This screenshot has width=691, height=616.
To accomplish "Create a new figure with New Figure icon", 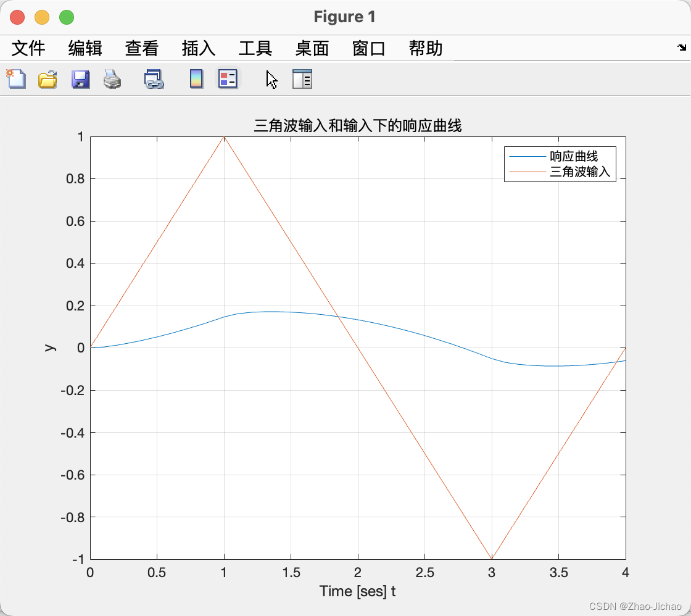I will pos(16,79).
